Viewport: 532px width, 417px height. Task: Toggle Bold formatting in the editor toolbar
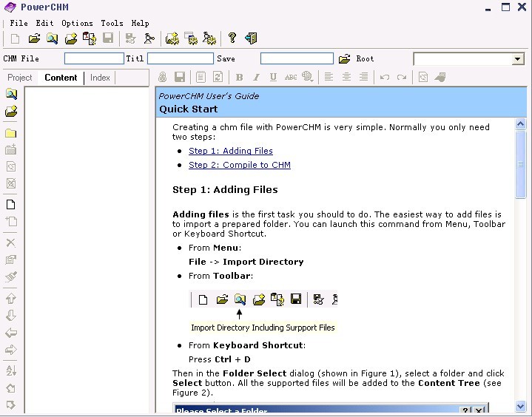click(x=239, y=77)
